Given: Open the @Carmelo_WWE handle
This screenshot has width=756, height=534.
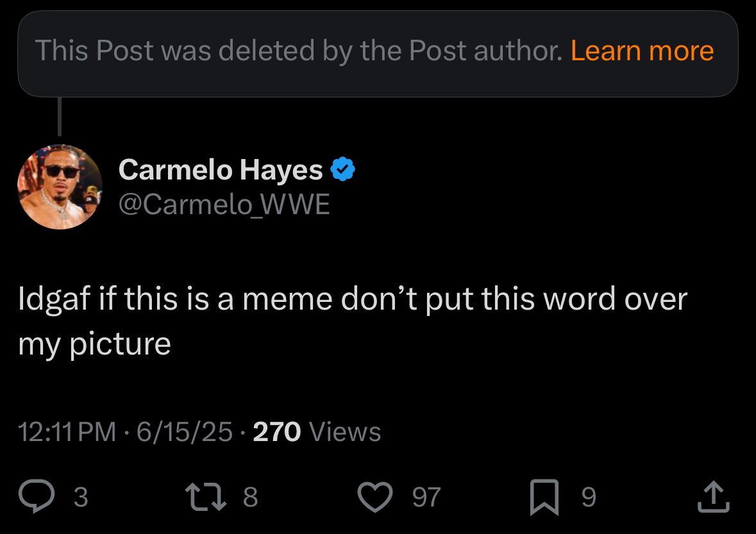Looking at the screenshot, I should coord(224,204).
